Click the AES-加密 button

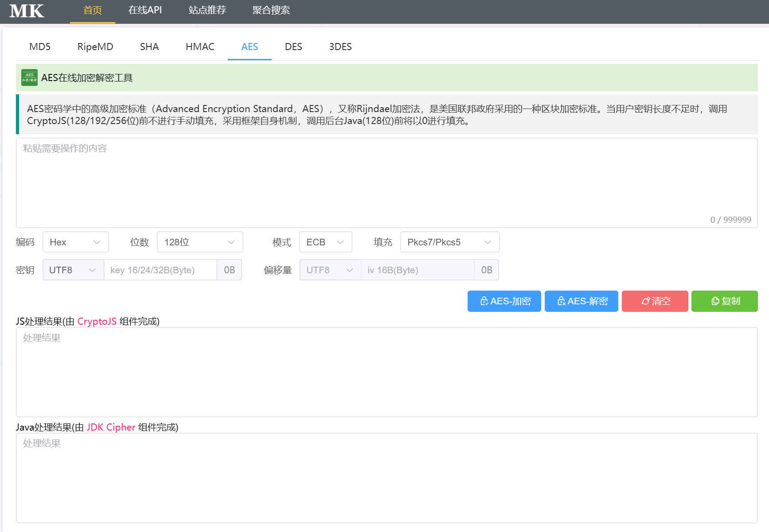(504, 301)
